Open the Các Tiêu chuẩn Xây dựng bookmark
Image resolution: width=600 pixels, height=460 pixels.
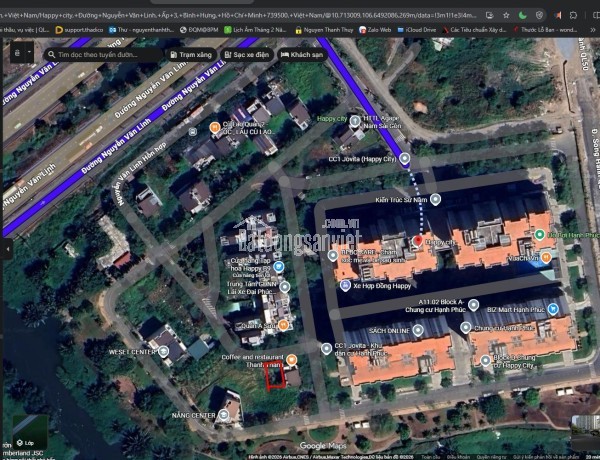click(474, 29)
